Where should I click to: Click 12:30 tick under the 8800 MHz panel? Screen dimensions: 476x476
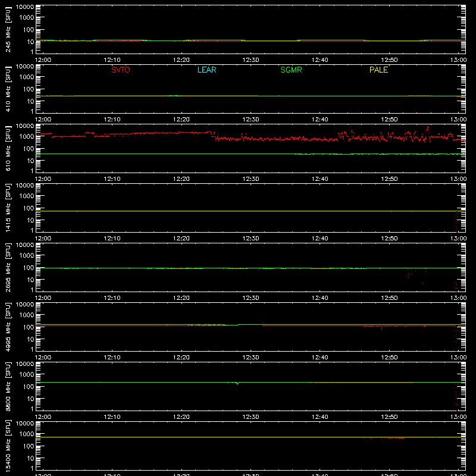pyautogui.click(x=250, y=417)
